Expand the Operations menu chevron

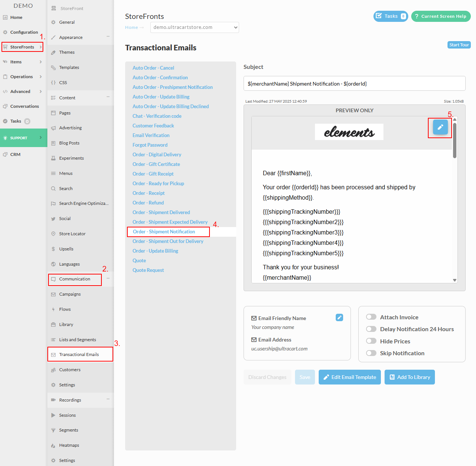coord(41,77)
